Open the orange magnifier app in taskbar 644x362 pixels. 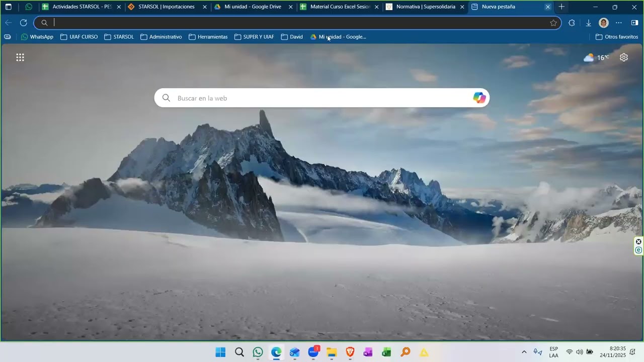pos(406,352)
